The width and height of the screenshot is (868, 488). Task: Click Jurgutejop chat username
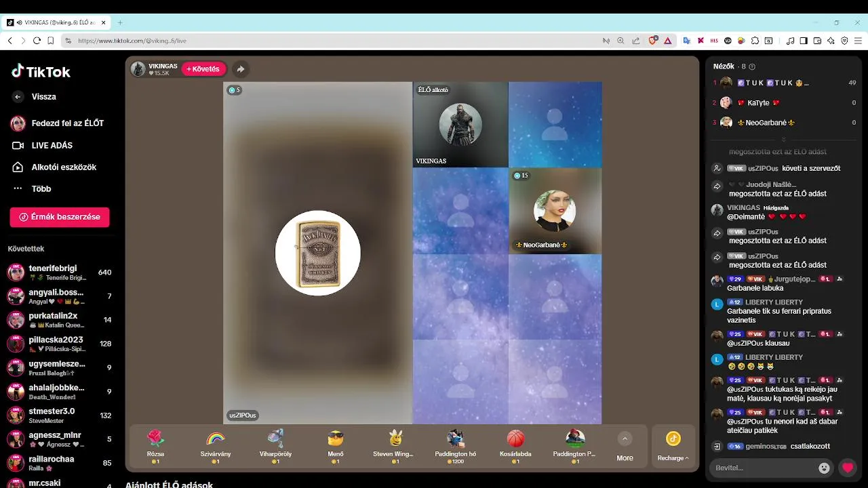click(795, 279)
